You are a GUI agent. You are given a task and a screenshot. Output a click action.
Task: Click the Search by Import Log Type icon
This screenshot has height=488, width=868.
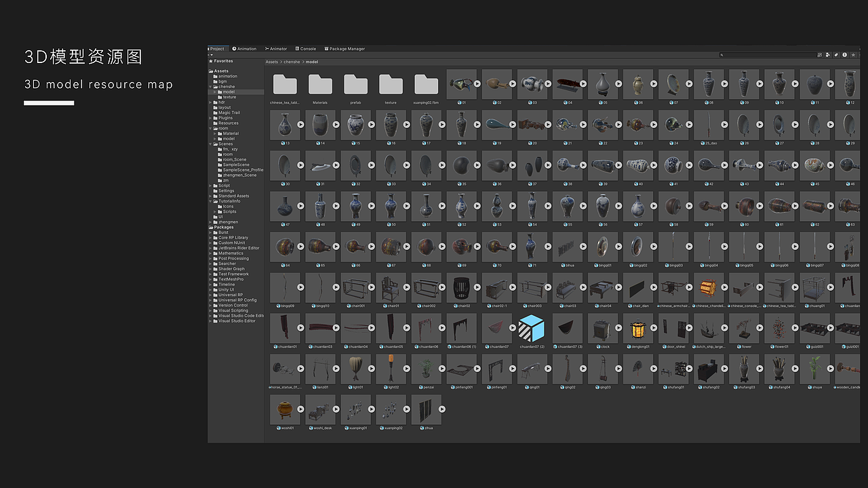point(845,55)
